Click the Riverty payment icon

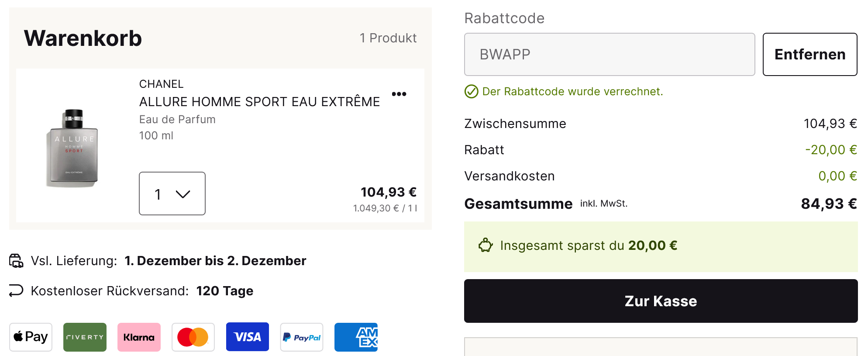pyautogui.click(x=85, y=337)
